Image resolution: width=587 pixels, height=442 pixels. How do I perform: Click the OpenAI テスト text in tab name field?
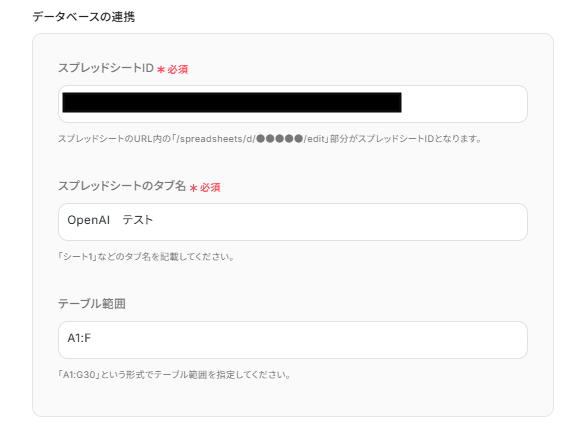pos(110,220)
